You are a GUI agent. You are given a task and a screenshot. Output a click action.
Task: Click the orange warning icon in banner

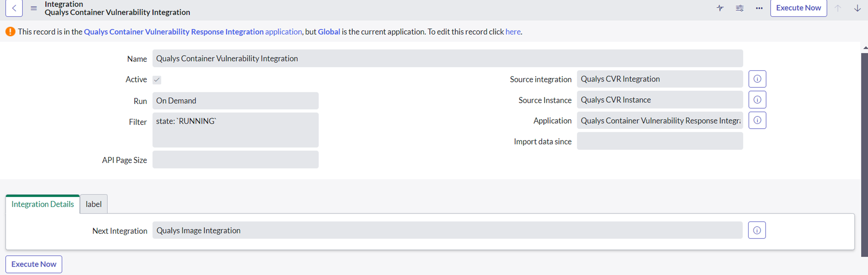coord(10,32)
